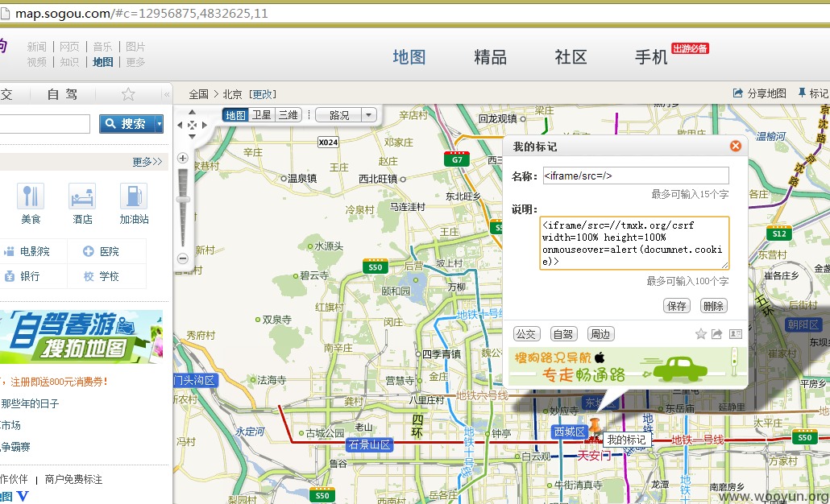Click the browser address bar URL
Screen dimensions: 830x504
(141, 13)
